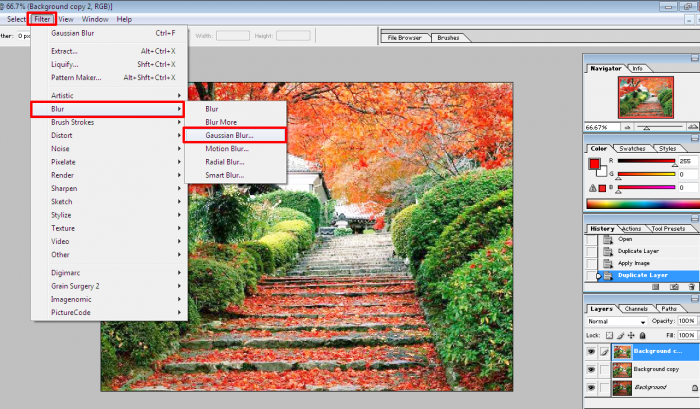
Task: Expand the Brush Strokes filter submenu
Action: coord(109,122)
